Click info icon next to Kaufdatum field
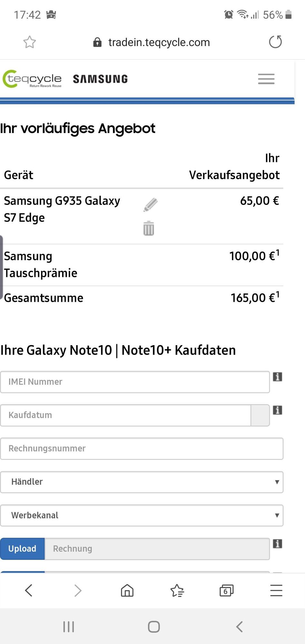The height and width of the screenshot is (644, 305). point(278,410)
